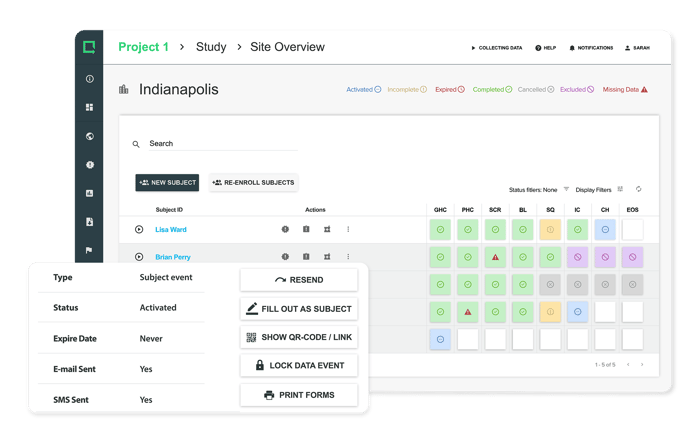Open the Sarah user menu
The width and height of the screenshot is (700, 443).
pyautogui.click(x=637, y=48)
